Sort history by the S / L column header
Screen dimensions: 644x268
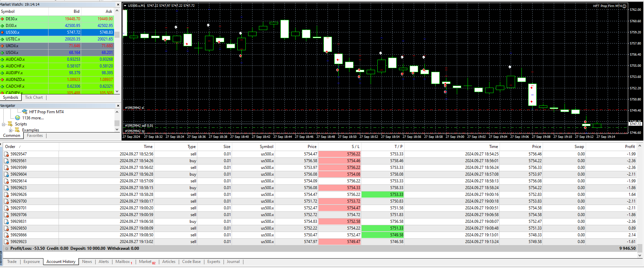pyautogui.click(x=340, y=147)
